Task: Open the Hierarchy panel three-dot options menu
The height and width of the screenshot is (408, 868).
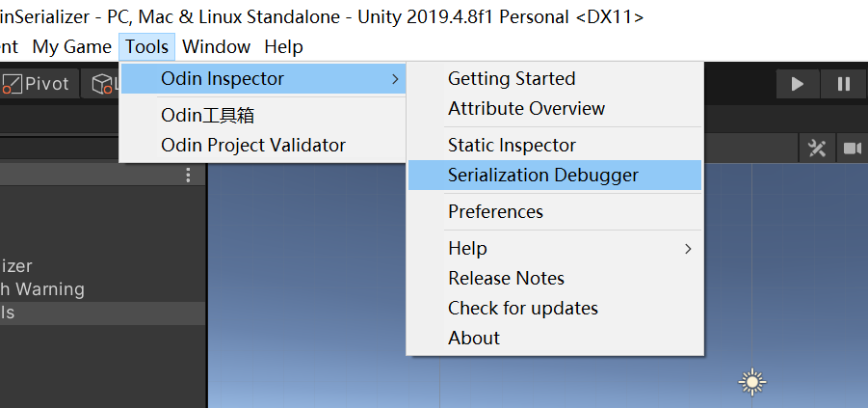Action: tap(188, 176)
